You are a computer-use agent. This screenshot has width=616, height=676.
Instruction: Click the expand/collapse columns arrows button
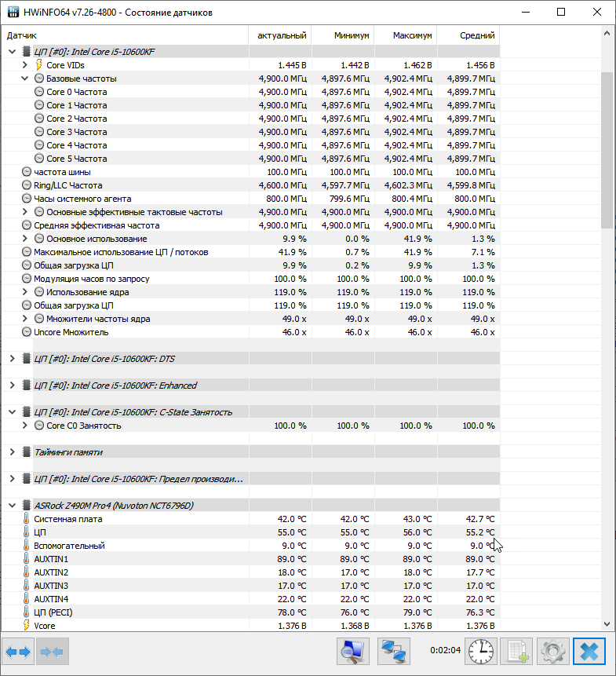click(x=18, y=652)
